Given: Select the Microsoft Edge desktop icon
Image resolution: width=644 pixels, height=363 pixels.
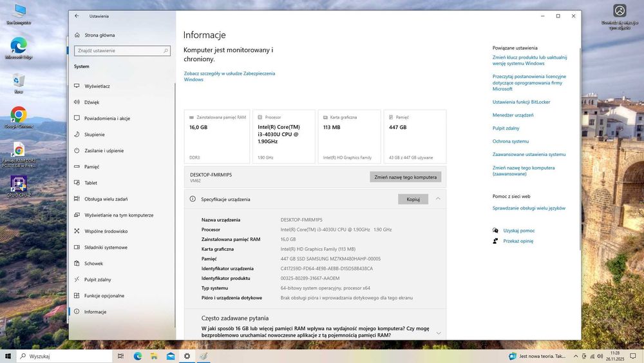Looking at the screenshot, I should pyautogui.click(x=19, y=48).
